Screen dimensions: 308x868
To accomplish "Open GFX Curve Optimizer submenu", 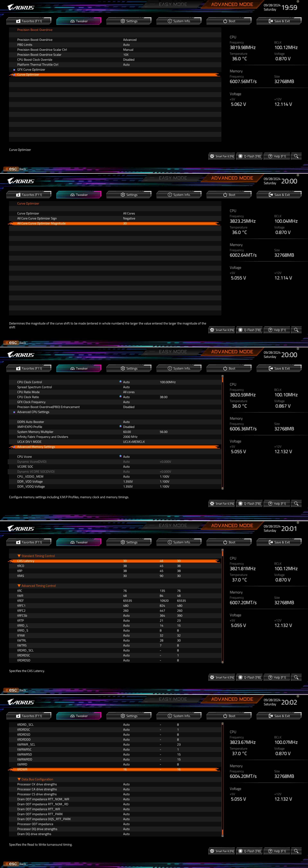I will click(31, 70).
